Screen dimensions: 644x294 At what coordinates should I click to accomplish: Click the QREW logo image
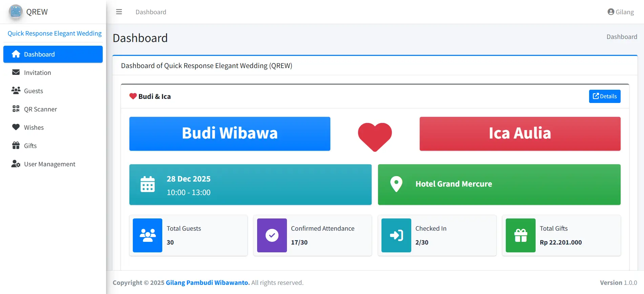point(16,12)
